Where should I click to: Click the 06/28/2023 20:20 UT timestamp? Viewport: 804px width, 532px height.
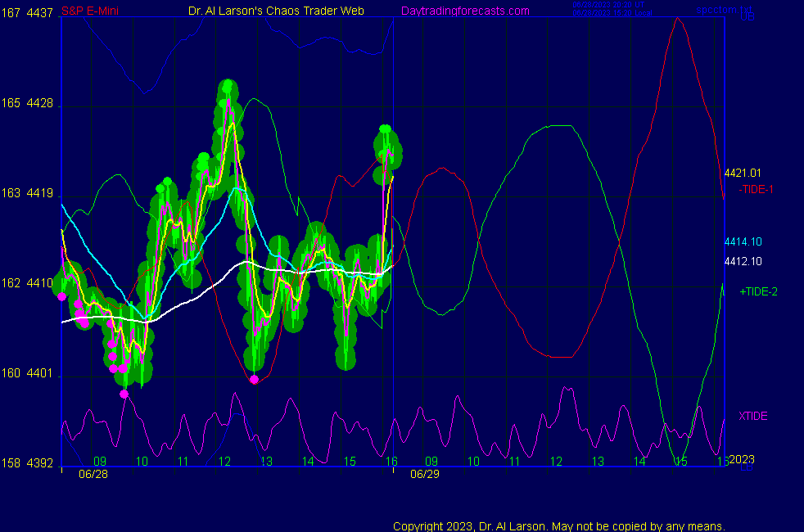[608, 5]
